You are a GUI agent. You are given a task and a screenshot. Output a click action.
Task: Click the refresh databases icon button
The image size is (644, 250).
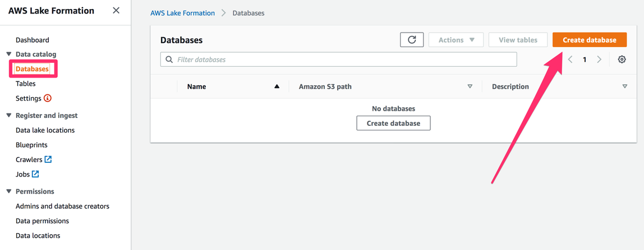point(412,40)
